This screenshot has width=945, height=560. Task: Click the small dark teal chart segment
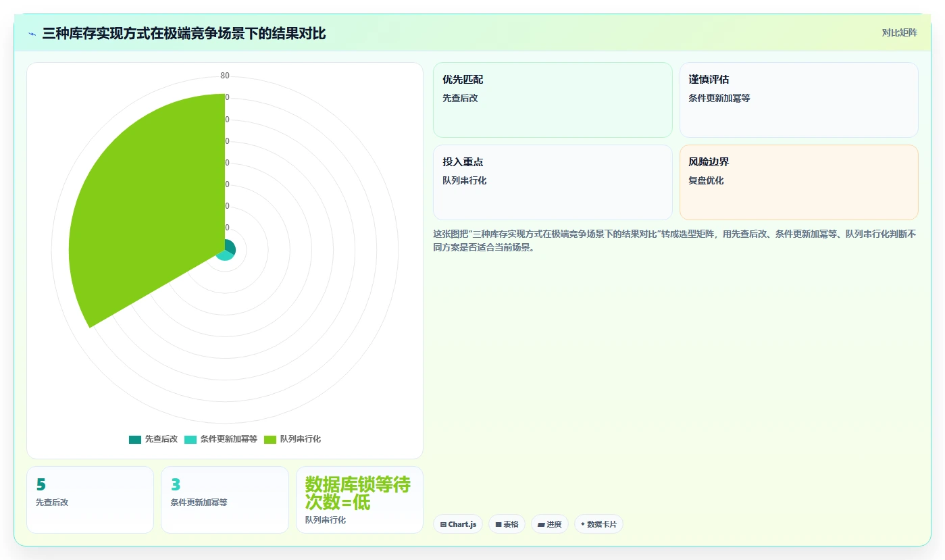[230, 246]
